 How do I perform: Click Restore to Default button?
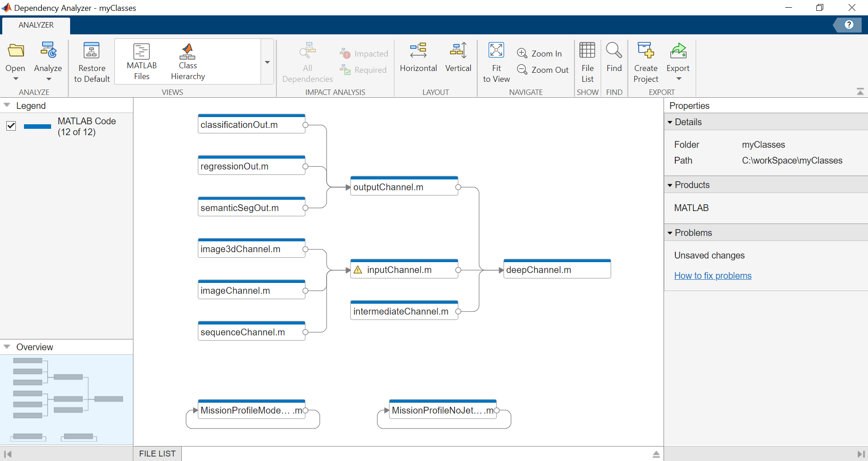pyautogui.click(x=91, y=62)
